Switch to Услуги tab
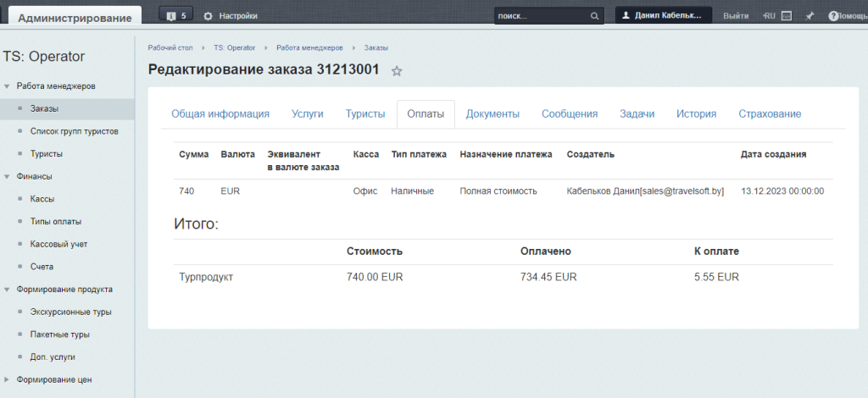The width and height of the screenshot is (868, 398). pos(307,113)
